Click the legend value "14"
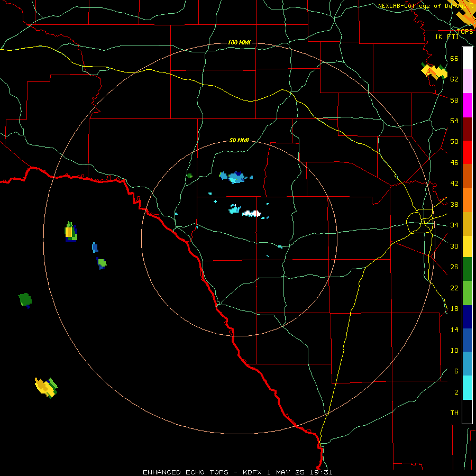Viewport: 476px width, 476px height. click(x=454, y=329)
